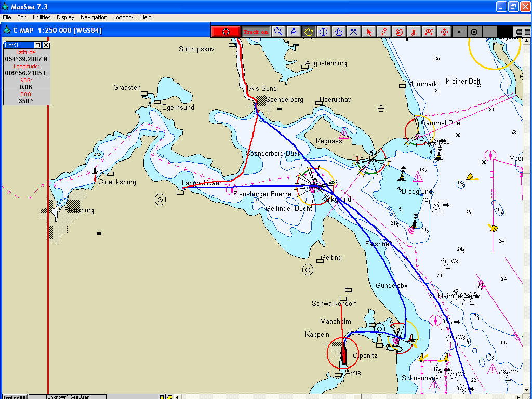The width and height of the screenshot is (532, 399).
Task: Select the hand pan tool
Action: [309, 32]
